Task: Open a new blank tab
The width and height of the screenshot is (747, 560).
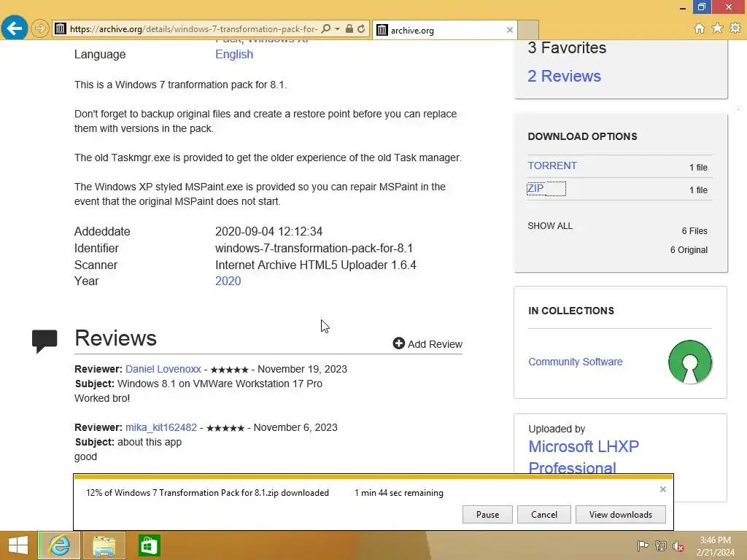Action: tap(528, 30)
